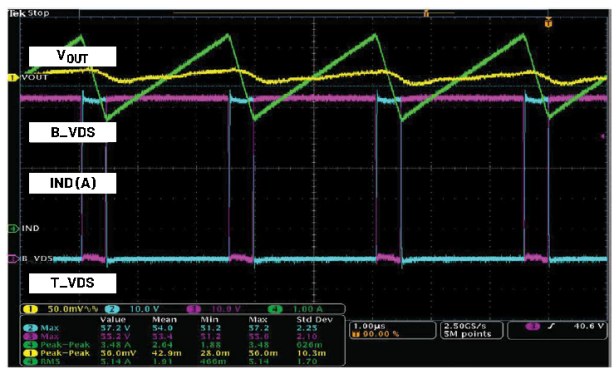The image size is (614, 369).
Task: Open the 1.00µs timebase readout
Action: pyautogui.click(x=393, y=330)
